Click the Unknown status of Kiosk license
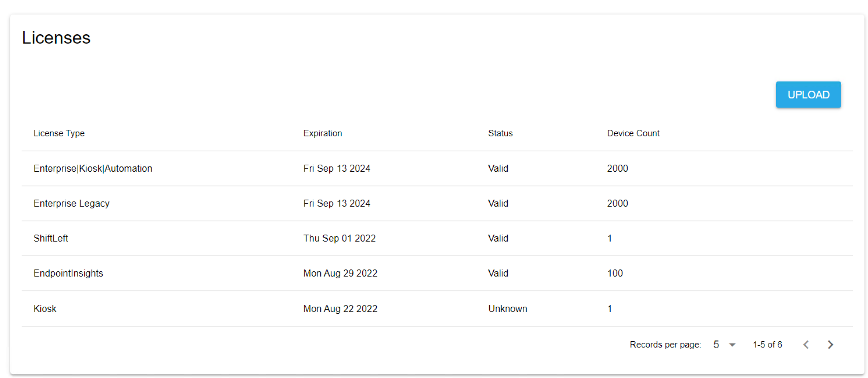The image size is (868, 378). click(508, 309)
